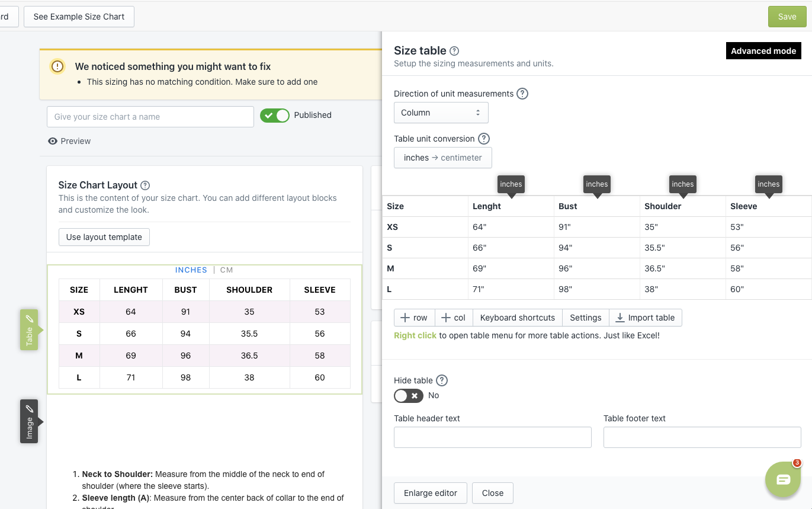Select the Shoulder header cell in editor

click(683, 206)
